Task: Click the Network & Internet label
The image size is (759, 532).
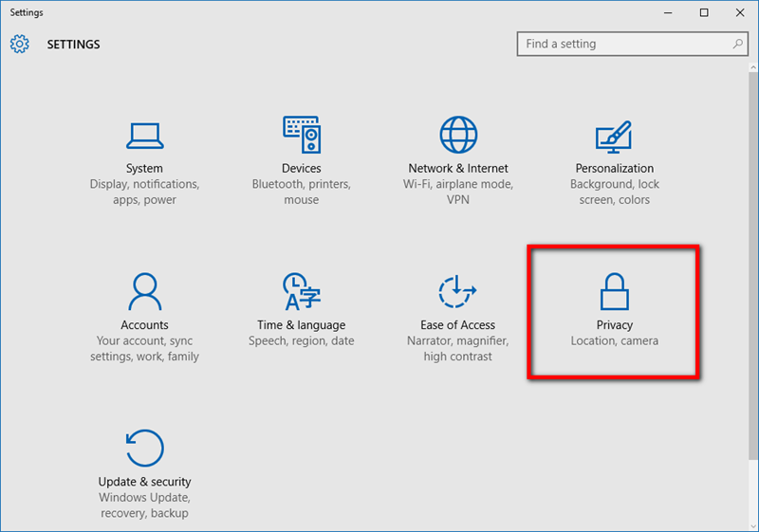Action: 458,168
